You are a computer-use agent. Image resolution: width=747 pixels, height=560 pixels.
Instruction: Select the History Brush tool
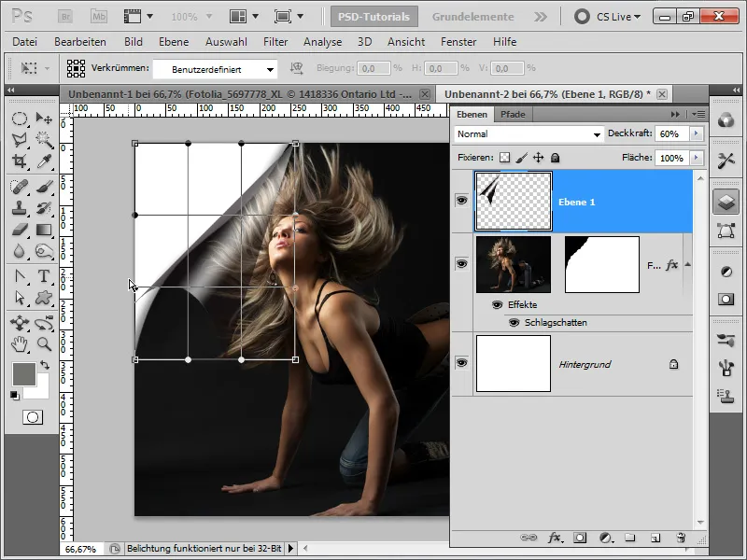[x=44, y=208]
